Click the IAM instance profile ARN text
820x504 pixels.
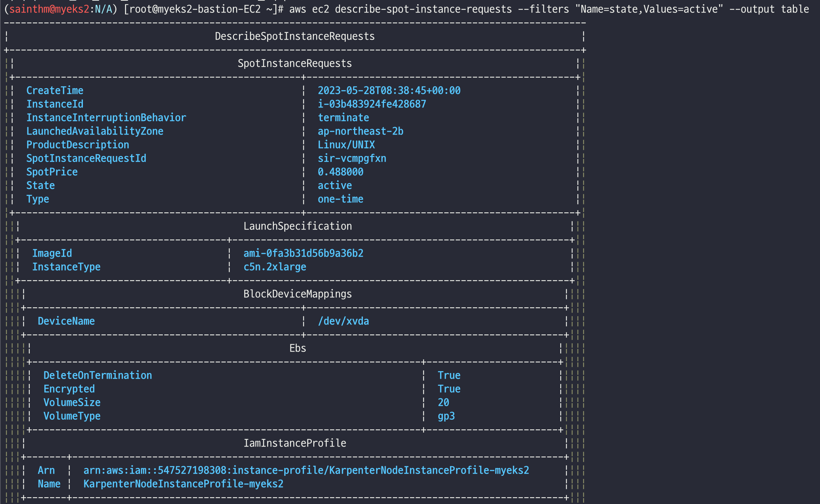tap(306, 470)
